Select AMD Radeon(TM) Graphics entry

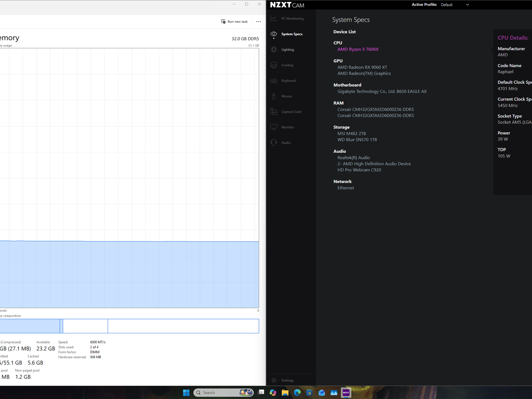pyautogui.click(x=364, y=74)
